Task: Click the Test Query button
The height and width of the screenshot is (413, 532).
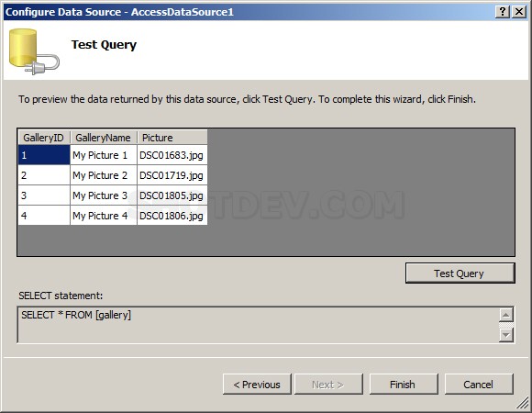Action: 460,273
